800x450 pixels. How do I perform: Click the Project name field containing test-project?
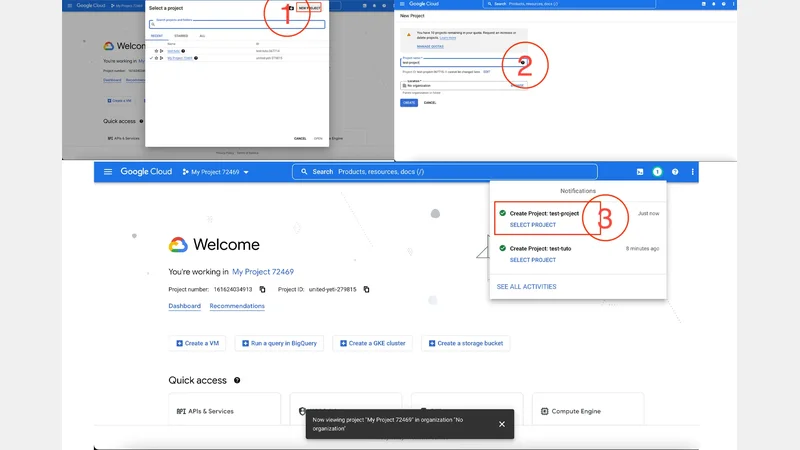463,62
